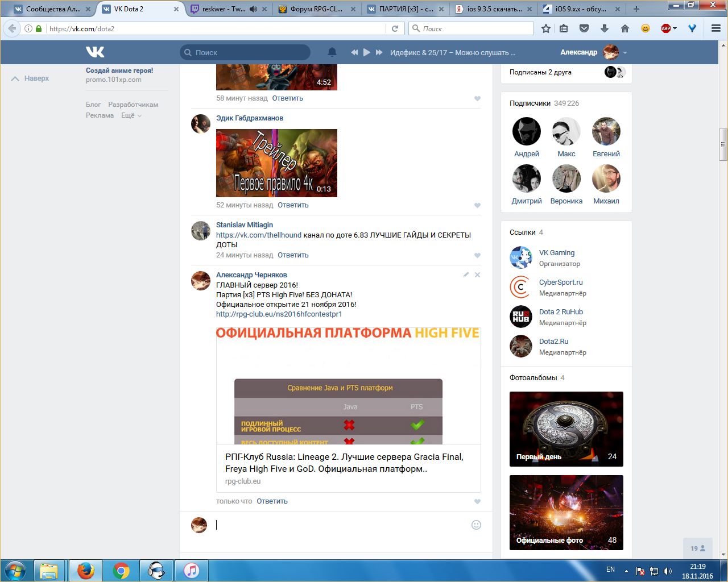Click the Firefox search box
This screenshot has width=728, height=582.
pos(471,28)
